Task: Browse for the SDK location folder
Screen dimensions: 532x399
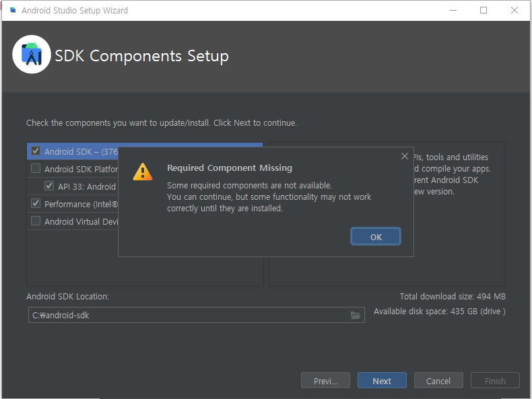Action: tap(356, 316)
